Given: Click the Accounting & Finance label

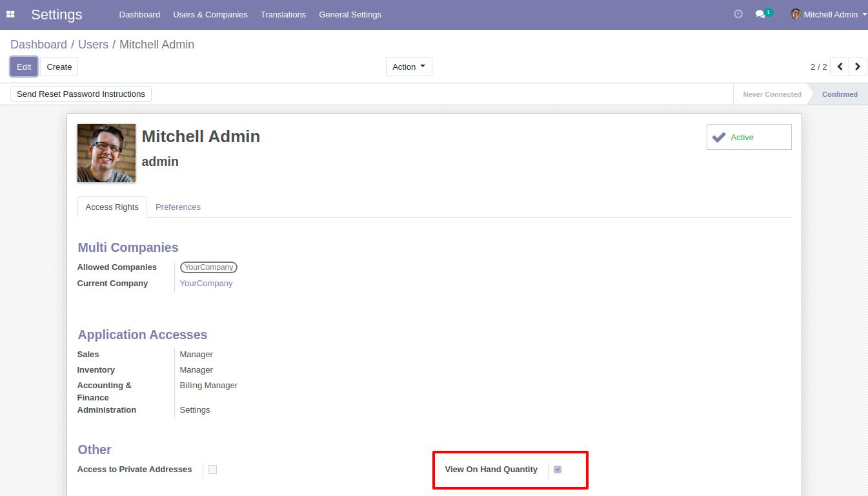Looking at the screenshot, I should tap(105, 391).
